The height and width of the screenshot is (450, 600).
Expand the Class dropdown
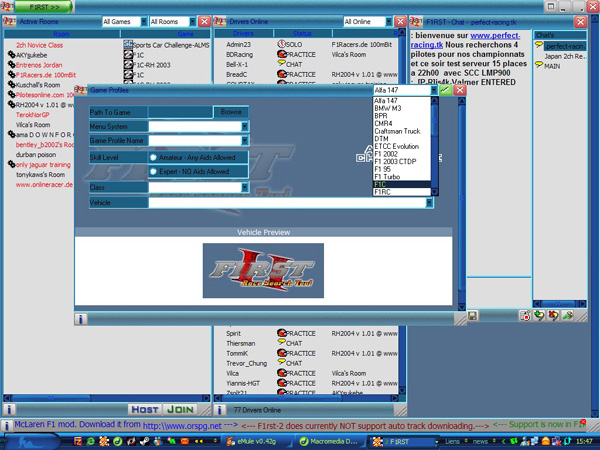click(x=245, y=187)
